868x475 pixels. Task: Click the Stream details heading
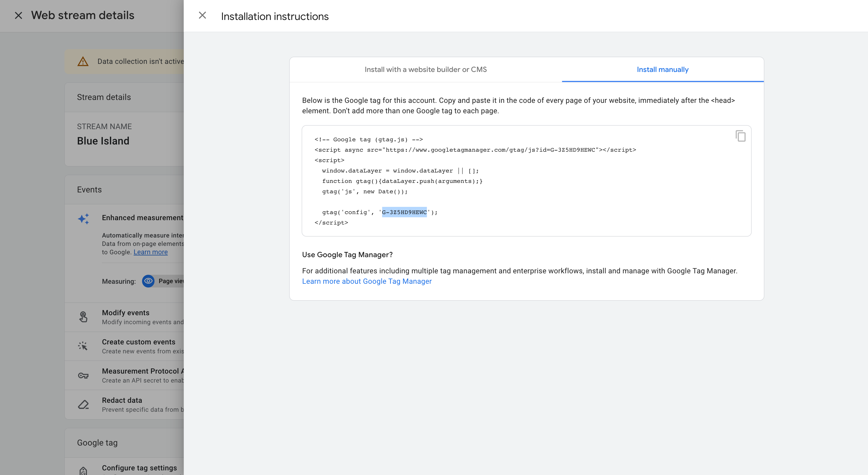(104, 97)
